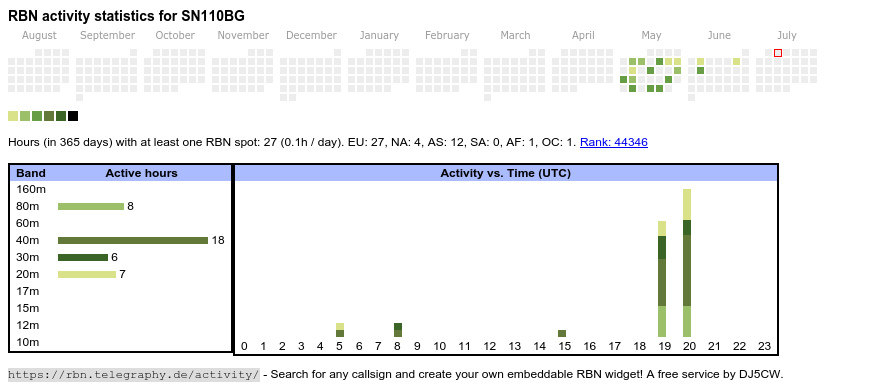
Task: Click the 80m active hours bar
Action: [x=91, y=206]
